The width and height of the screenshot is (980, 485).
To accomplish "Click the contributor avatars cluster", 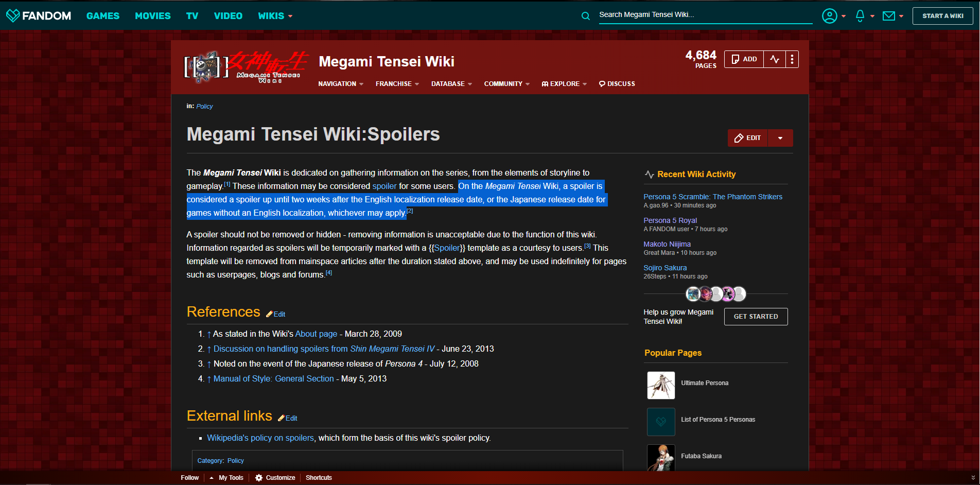I will click(715, 294).
